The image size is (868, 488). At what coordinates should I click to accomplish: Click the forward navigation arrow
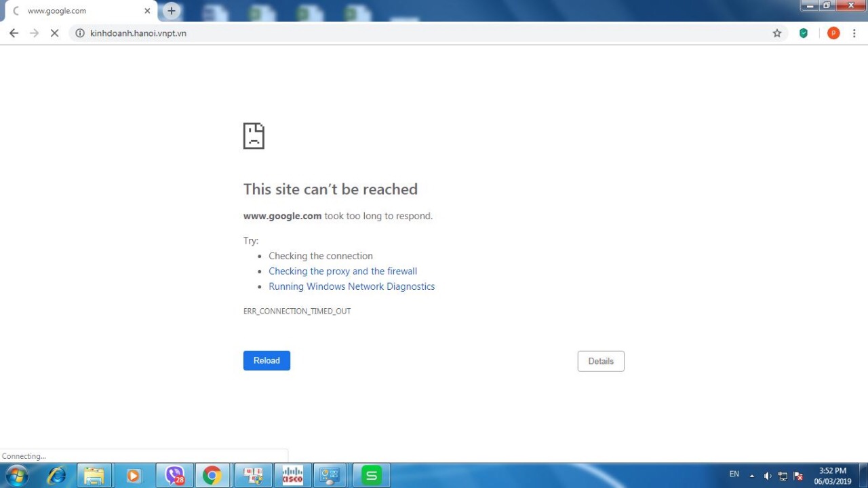(x=35, y=33)
